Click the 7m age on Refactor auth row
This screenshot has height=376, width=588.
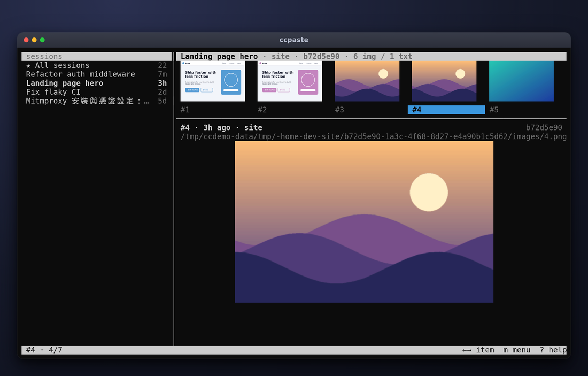163,74
